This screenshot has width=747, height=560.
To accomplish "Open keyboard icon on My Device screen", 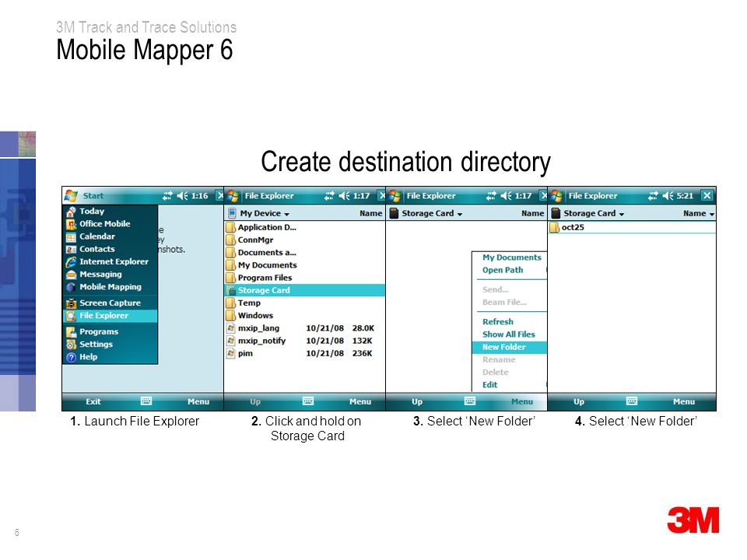I will pyautogui.click(x=308, y=401).
